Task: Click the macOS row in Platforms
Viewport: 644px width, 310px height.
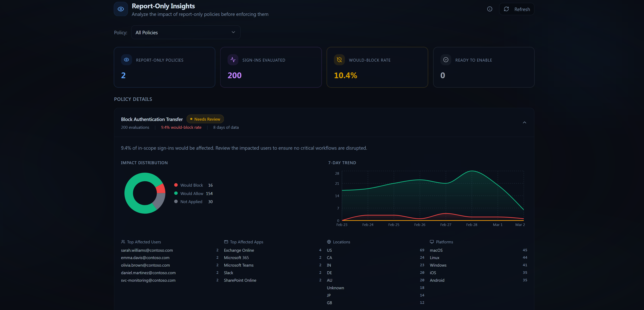Action: tap(479, 250)
